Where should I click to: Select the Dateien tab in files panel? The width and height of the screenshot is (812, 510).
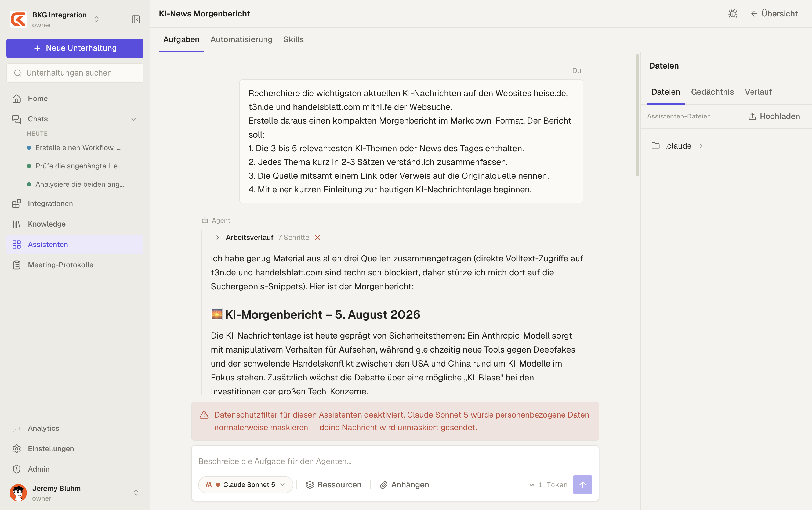tap(666, 92)
